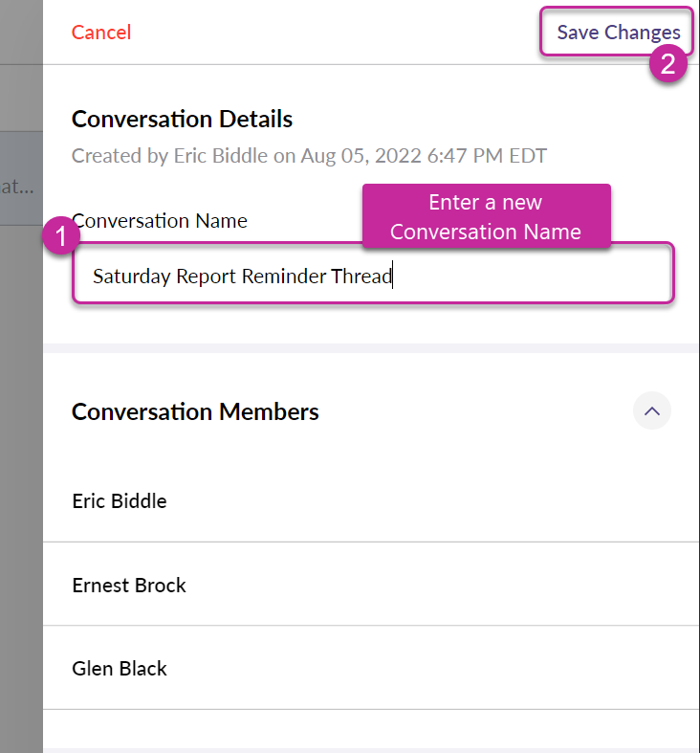Select Ernest Brock in members list

coord(129,585)
